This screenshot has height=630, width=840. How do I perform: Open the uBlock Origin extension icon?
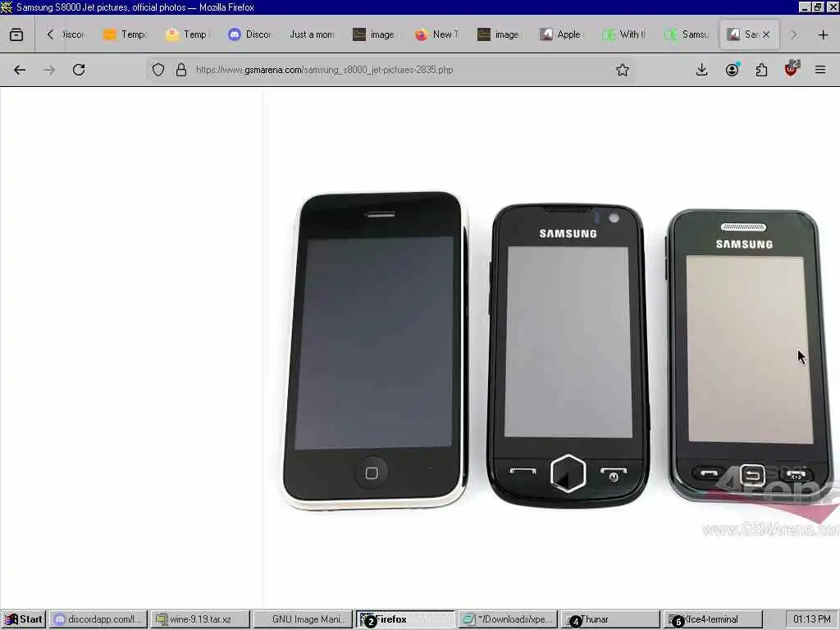(791, 70)
